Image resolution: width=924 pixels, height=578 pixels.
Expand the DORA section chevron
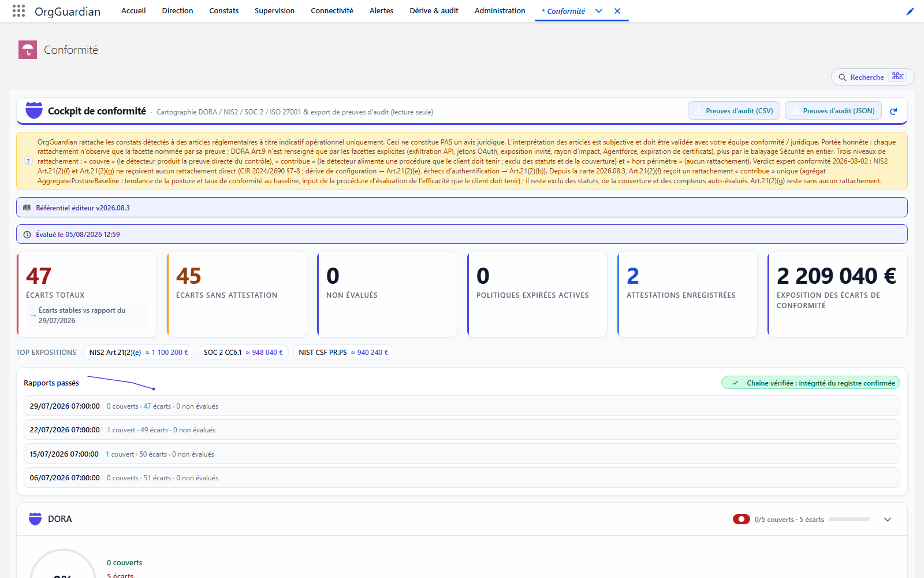pyautogui.click(x=888, y=520)
